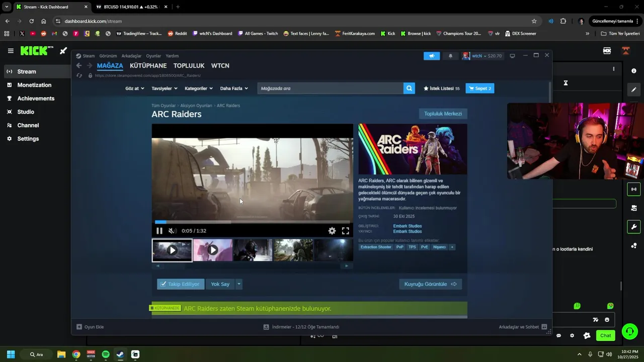Open Arkadaşlar ve Sohbet panel
644x362 pixels.
coord(523,327)
